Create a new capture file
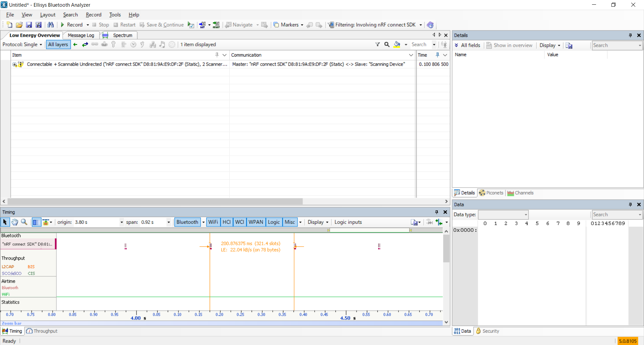644x345 pixels. coord(9,25)
